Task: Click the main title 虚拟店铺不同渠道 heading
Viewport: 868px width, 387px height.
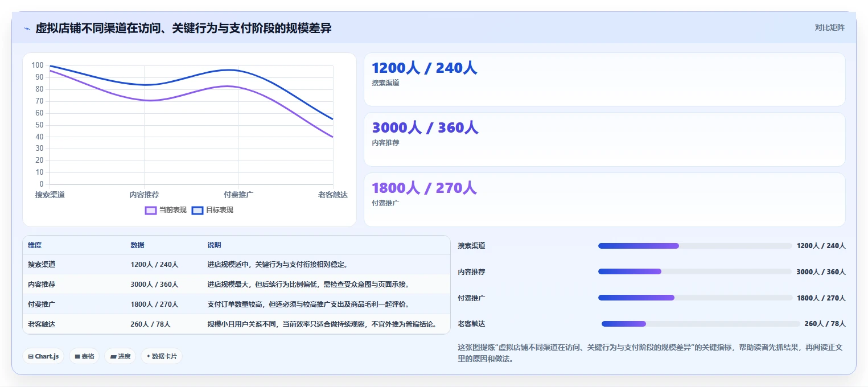Action: tap(184, 28)
